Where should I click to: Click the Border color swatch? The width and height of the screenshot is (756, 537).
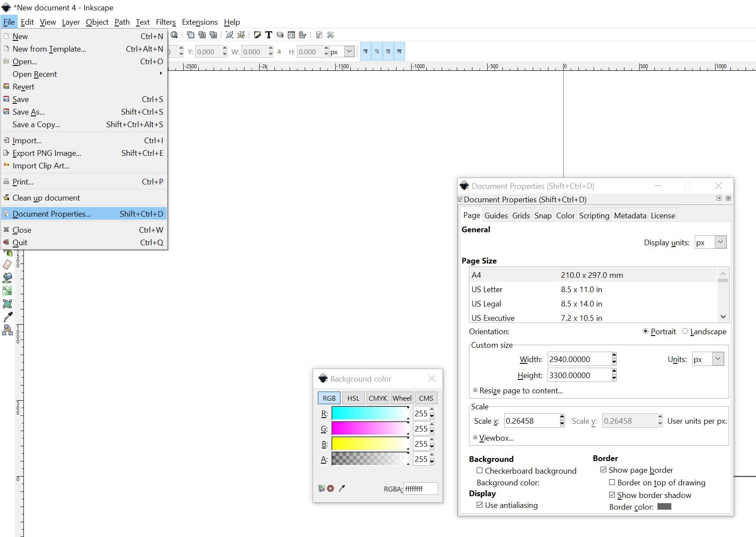pyautogui.click(x=664, y=507)
